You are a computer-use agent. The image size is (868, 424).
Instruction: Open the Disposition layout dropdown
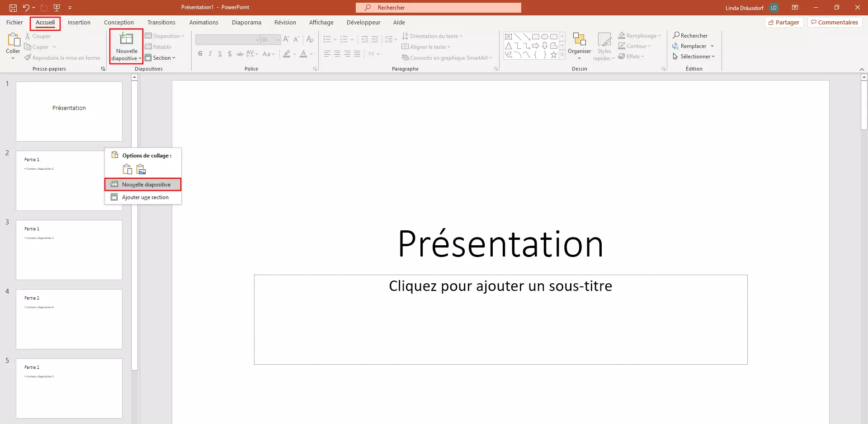click(165, 36)
